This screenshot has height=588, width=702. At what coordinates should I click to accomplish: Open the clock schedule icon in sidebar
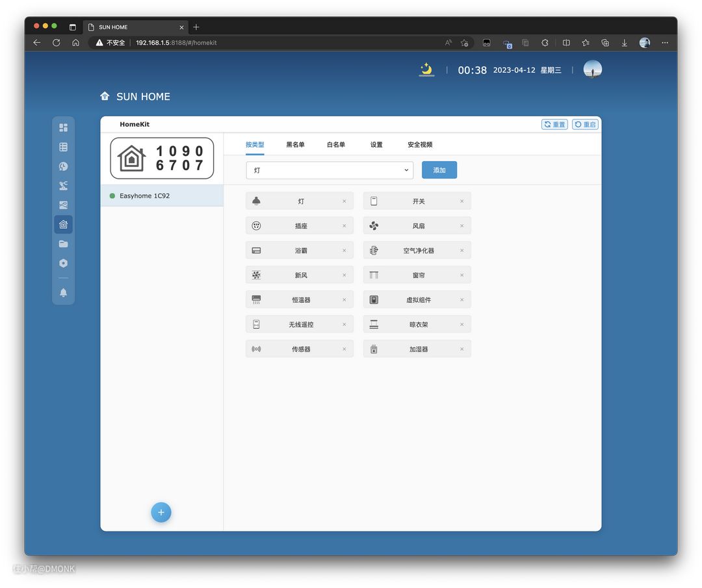(x=63, y=166)
